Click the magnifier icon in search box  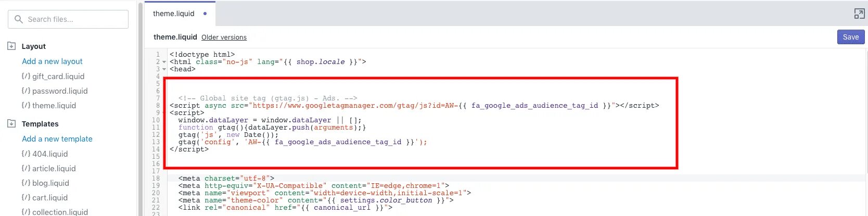[x=19, y=19]
